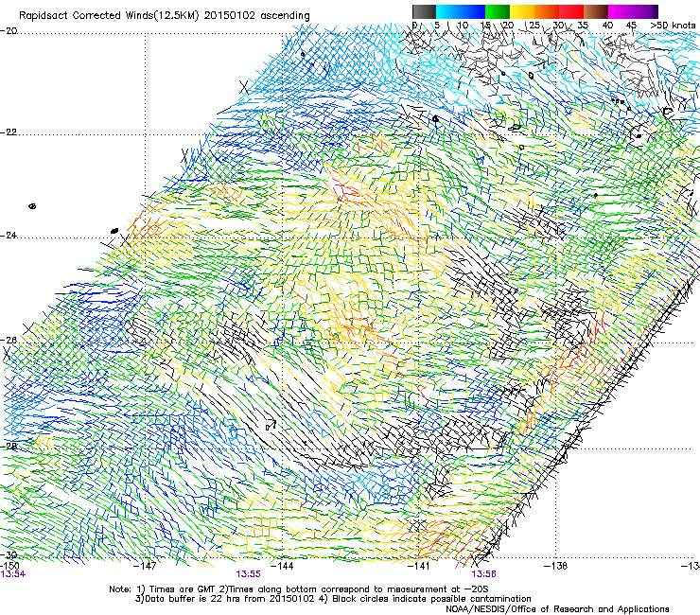Screen dimensions: 700x615
Task: Click the "-141" longitude axis label
Action: (x=419, y=566)
